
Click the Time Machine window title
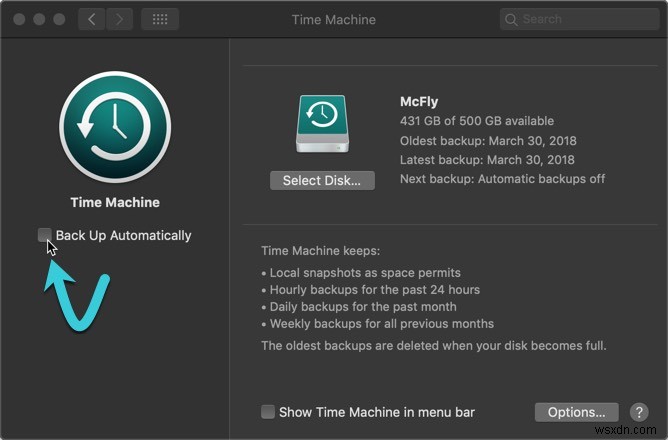tap(333, 19)
